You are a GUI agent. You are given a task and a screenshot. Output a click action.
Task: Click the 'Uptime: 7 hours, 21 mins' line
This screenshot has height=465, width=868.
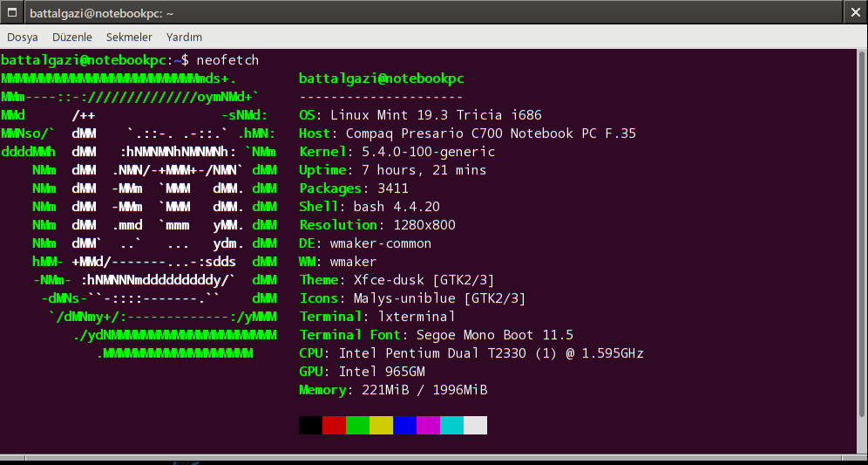pos(392,170)
